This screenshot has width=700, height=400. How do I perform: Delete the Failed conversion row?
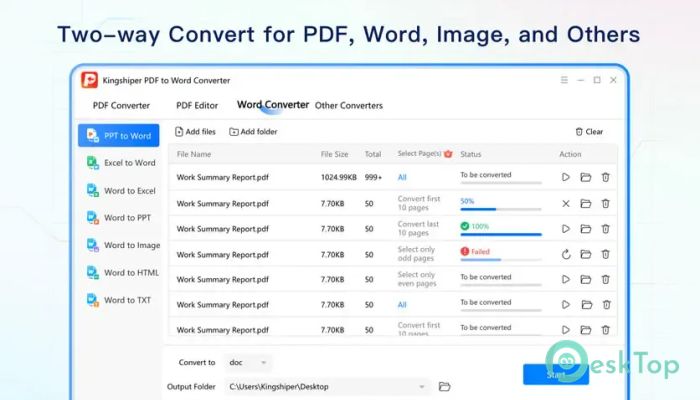tap(605, 254)
